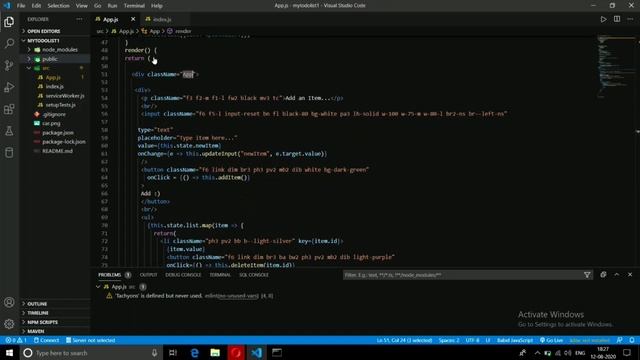Open the Run menu
This screenshot has height=360, width=640.
[112, 6]
